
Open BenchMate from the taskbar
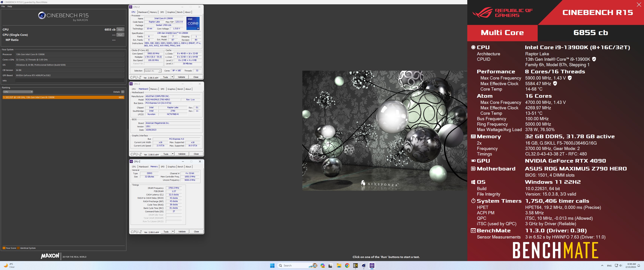point(355,265)
